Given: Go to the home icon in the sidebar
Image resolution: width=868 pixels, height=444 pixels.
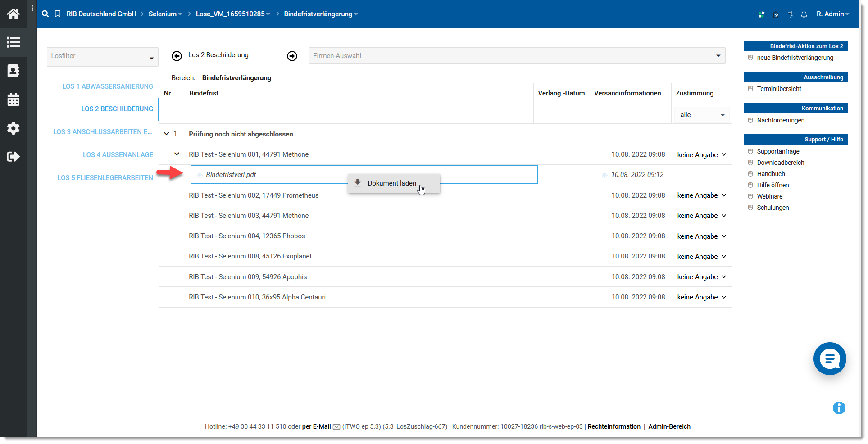Looking at the screenshot, I should 14,14.
